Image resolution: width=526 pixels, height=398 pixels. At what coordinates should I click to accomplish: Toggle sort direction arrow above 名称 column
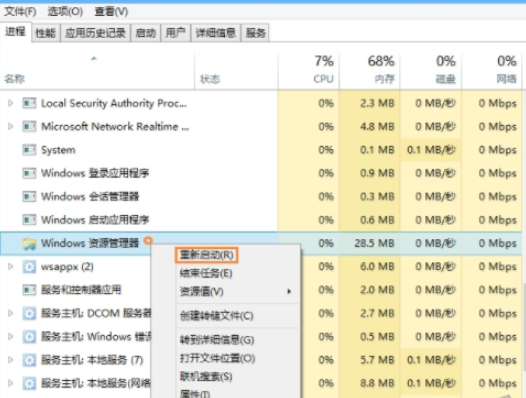(x=94, y=59)
